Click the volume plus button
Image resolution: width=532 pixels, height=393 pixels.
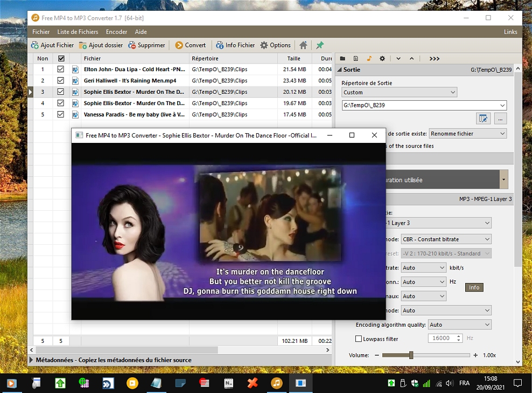click(x=475, y=355)
